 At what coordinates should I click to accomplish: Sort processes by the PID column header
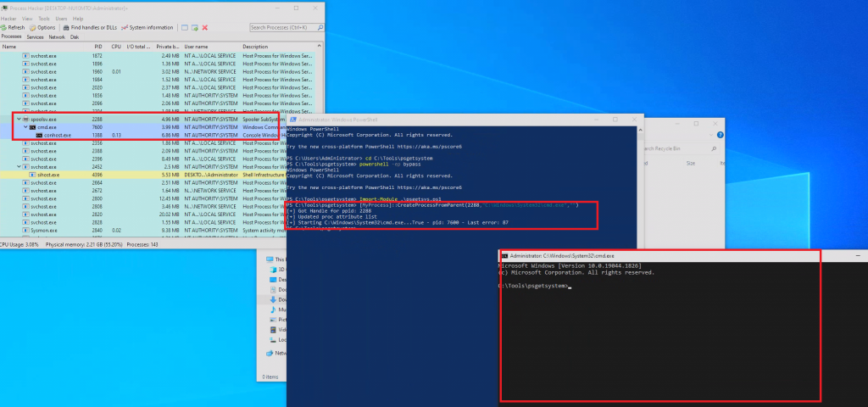(97, 47)
